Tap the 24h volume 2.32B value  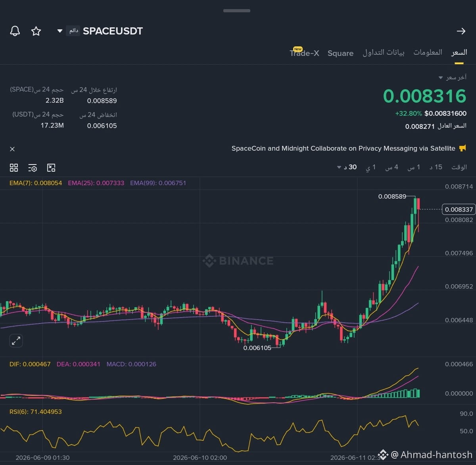click(x=54, y=100)
